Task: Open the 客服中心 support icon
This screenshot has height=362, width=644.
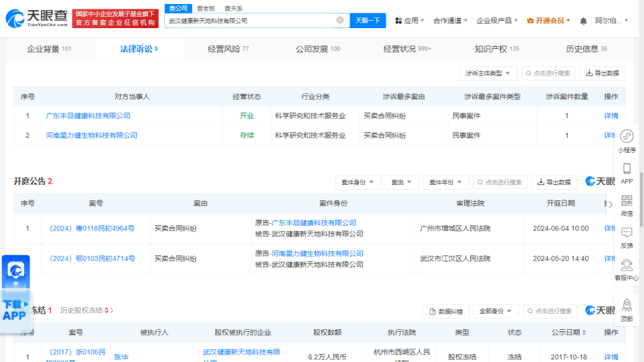Action: click(627, 269)
